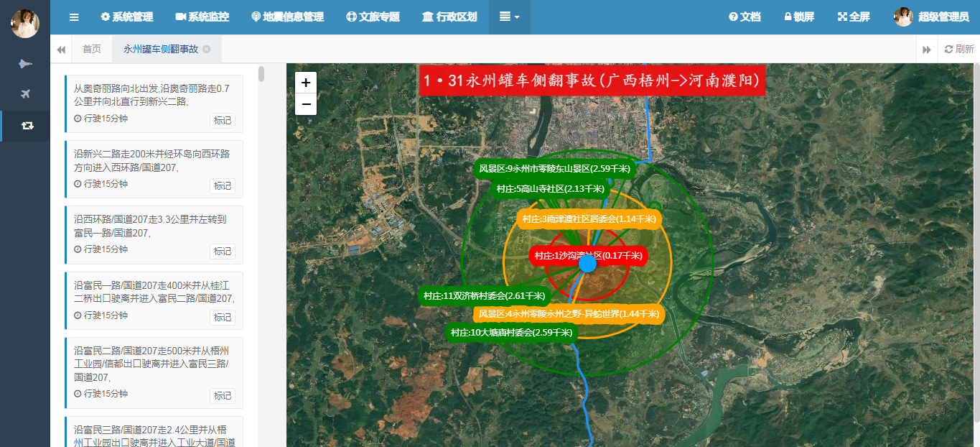Click the map panel vertical scrollbar
Image resolution: width=980 pixels, height=447 pixels.
[x=976, y=244]
